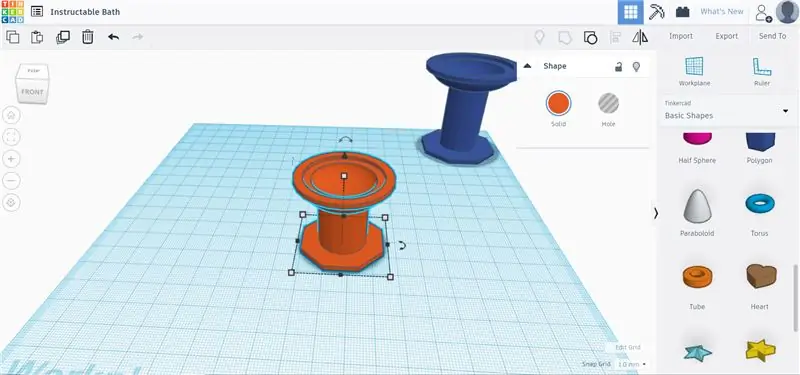Image resolution: width=800 pixels, height=375 pixels.
Task: Select the Workplane tool
Action: [x=694, y=71]
